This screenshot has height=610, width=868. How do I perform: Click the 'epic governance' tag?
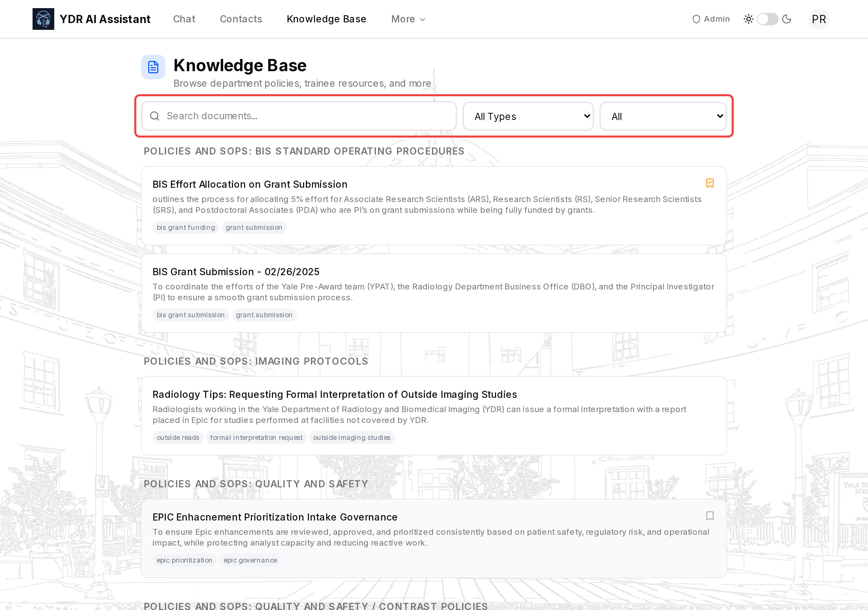coord(250,560)
